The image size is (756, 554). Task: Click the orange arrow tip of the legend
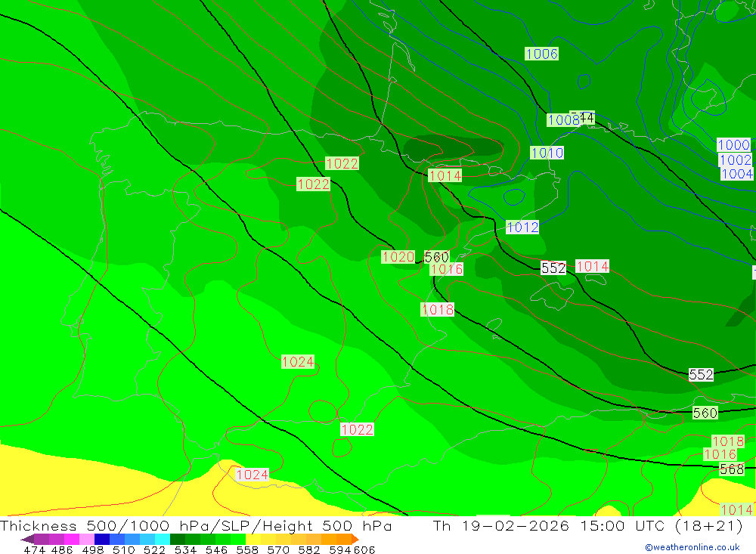[x=355, y=539]
